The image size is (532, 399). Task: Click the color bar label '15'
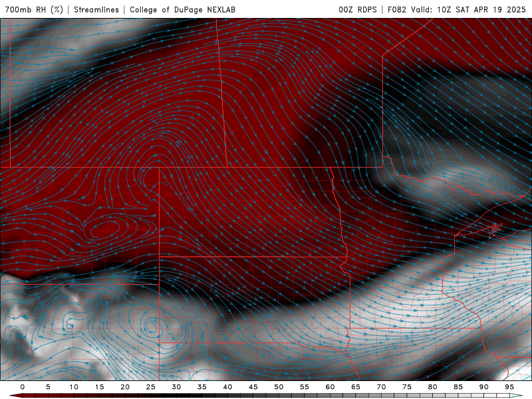(99, 387)
